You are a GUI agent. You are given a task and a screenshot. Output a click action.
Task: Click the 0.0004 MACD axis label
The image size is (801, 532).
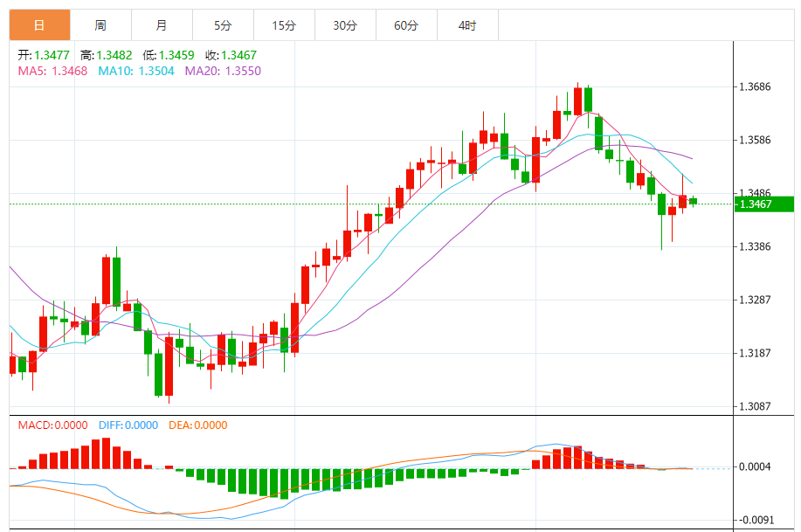[x=755, y=466]
